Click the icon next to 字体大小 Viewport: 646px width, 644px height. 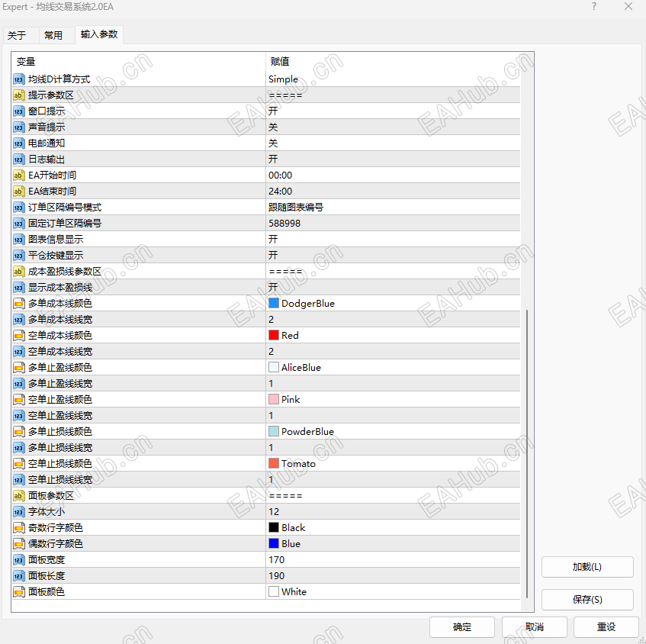18,512
